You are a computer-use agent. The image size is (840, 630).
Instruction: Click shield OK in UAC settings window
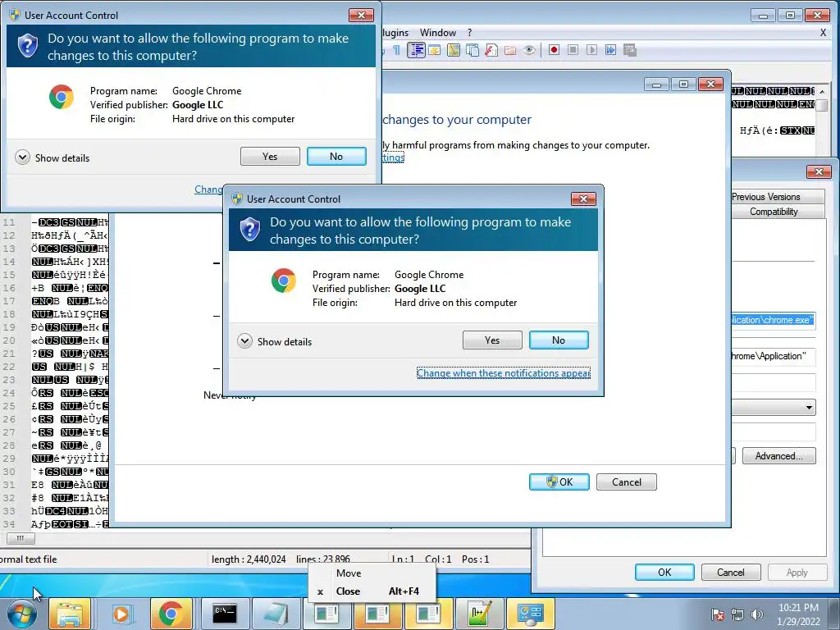[559, 482]
